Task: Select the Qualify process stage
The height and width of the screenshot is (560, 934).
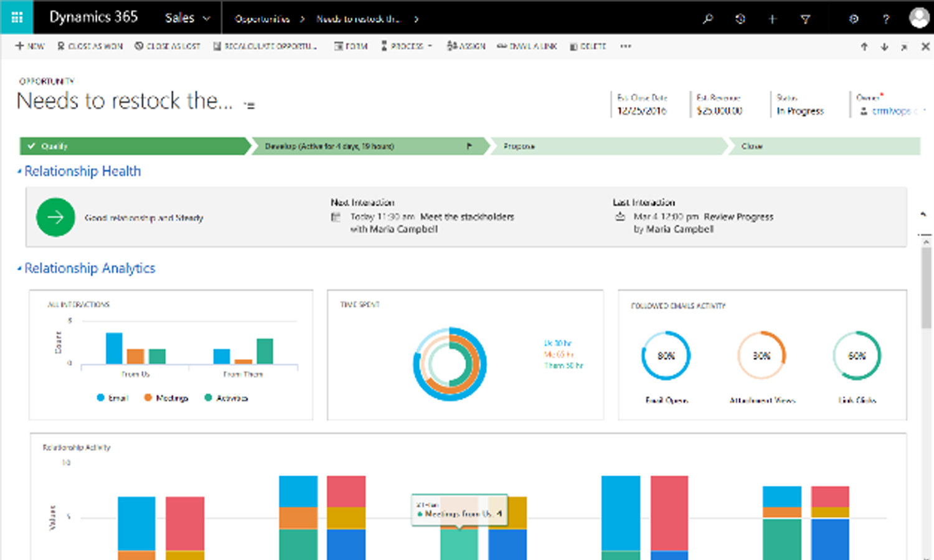Action: click(x=134, y=146)
